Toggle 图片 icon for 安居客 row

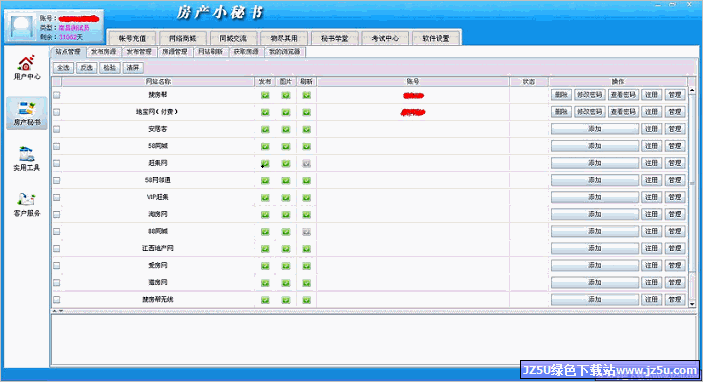pos(286,129)
